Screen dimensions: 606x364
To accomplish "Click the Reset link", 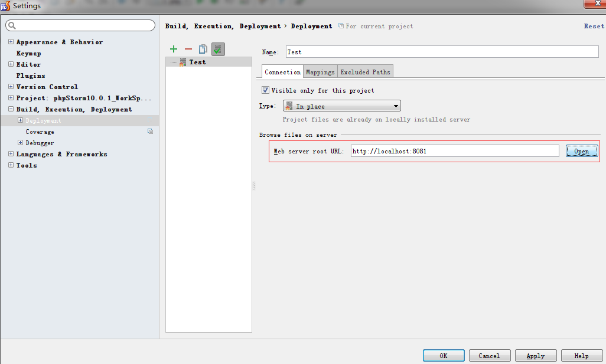I will 594,26.
